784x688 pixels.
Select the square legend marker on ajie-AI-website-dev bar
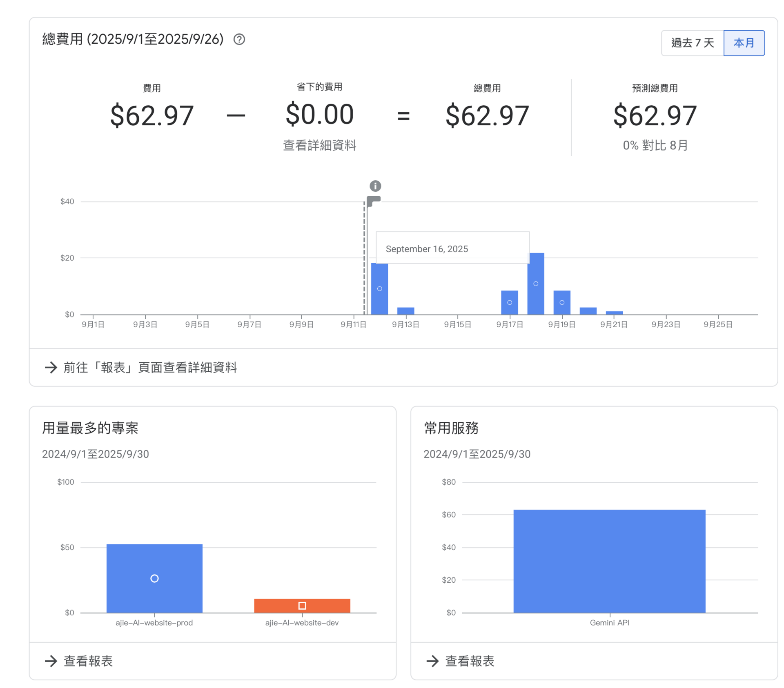(x=302, y=606)
